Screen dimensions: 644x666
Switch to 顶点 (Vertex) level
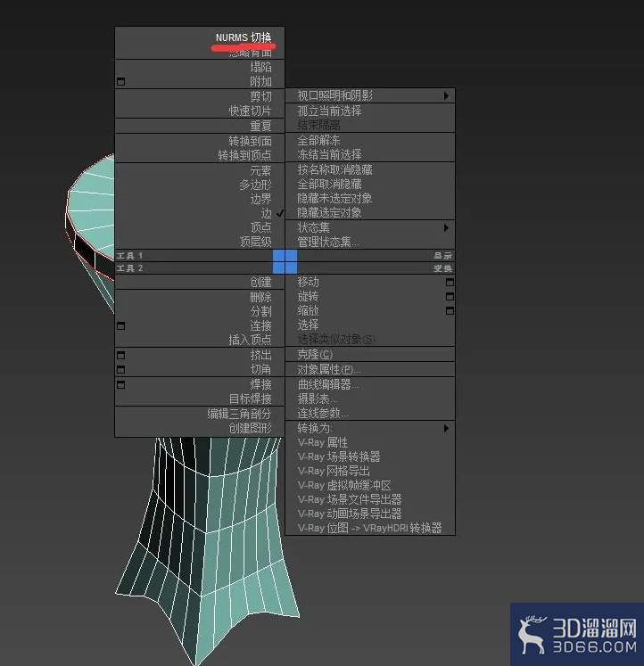(260, 227)
